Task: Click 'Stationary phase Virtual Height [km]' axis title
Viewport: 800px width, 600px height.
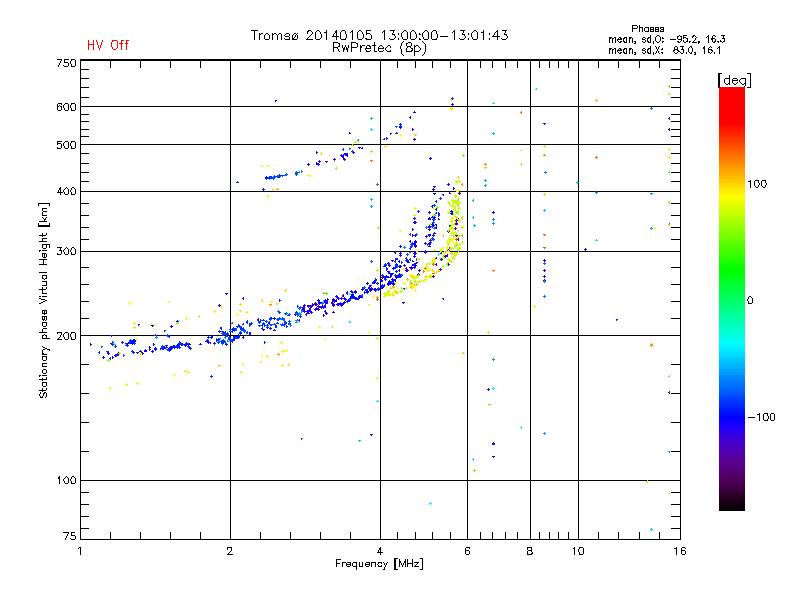Action: pos(44,300)
